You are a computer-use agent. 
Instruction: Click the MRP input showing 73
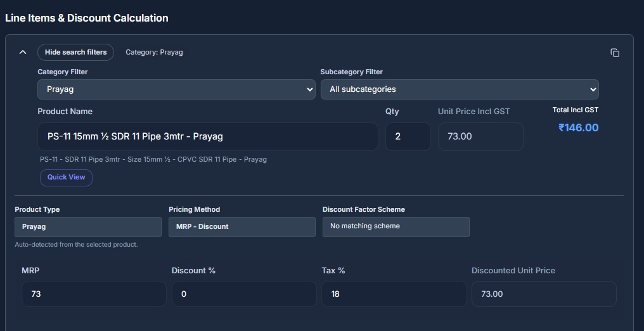click(94, 294)
